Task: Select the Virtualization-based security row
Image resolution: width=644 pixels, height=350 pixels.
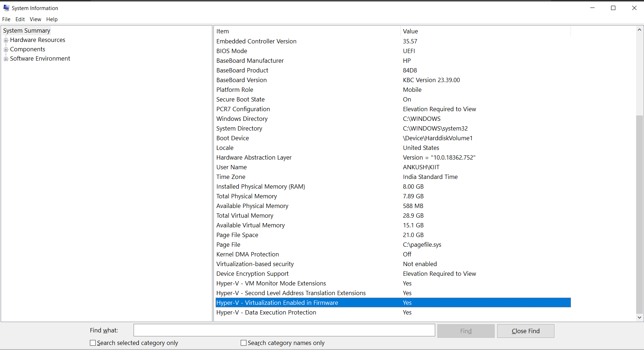Action: coord(393,264)
